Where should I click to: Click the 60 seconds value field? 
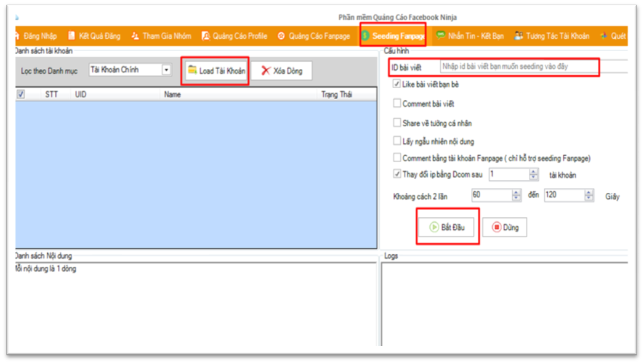point(492,195)
